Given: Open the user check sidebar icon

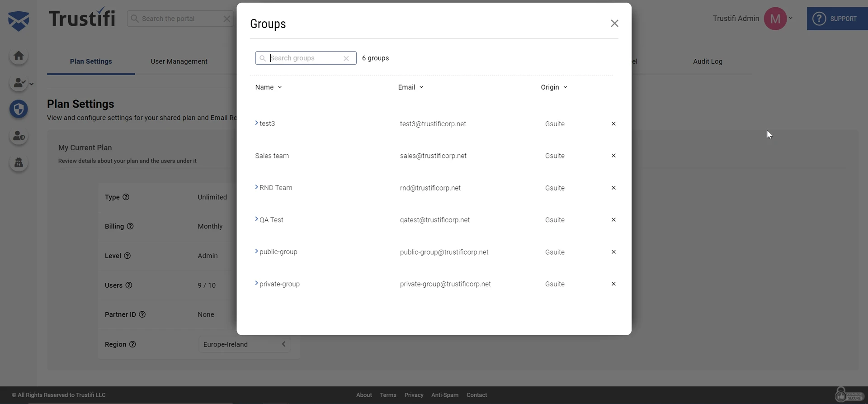Looking at the screenshot, I should pyautogui.click(x=19, y=83).
